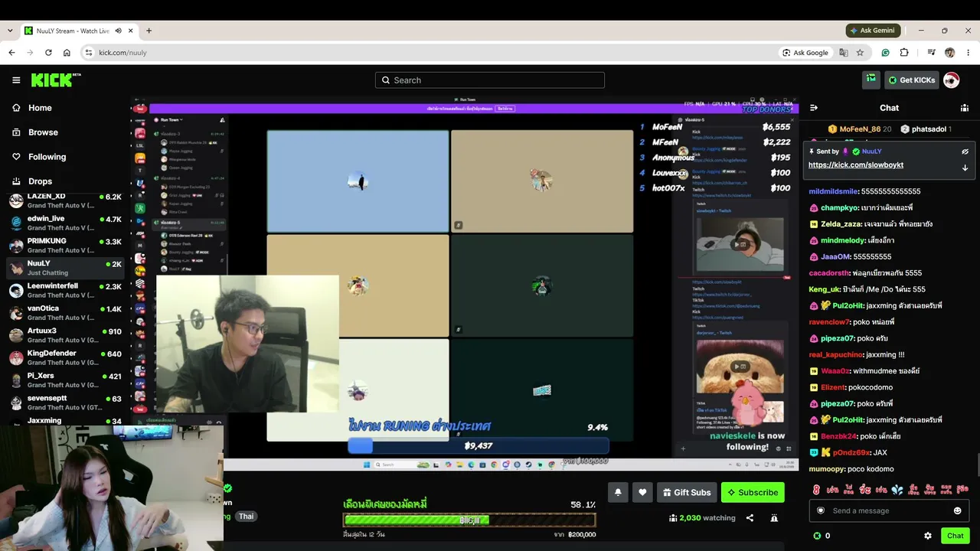Click MoFeeN_86 top gifter in chat

pyautogui.click(x=860, y=129)
